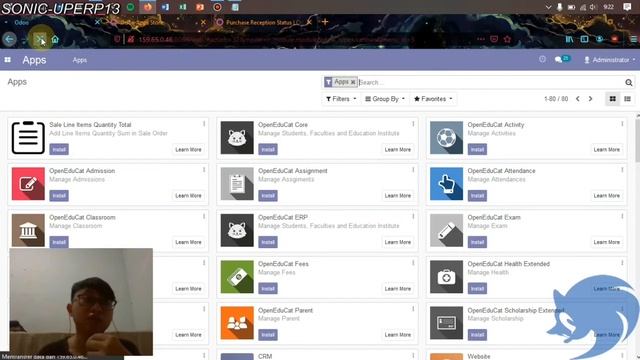Go to next page of apps
640x360 pixels.
(590, 99)
